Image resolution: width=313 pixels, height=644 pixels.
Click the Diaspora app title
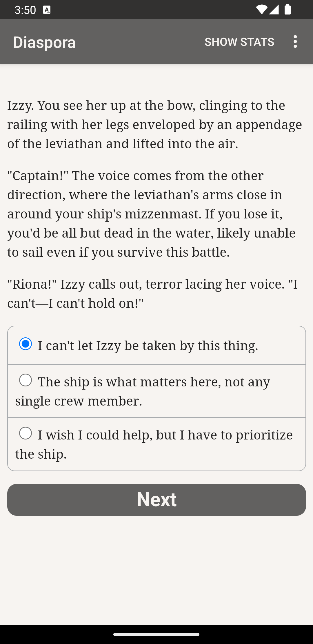pyautogui.click(x=44, y=42)
